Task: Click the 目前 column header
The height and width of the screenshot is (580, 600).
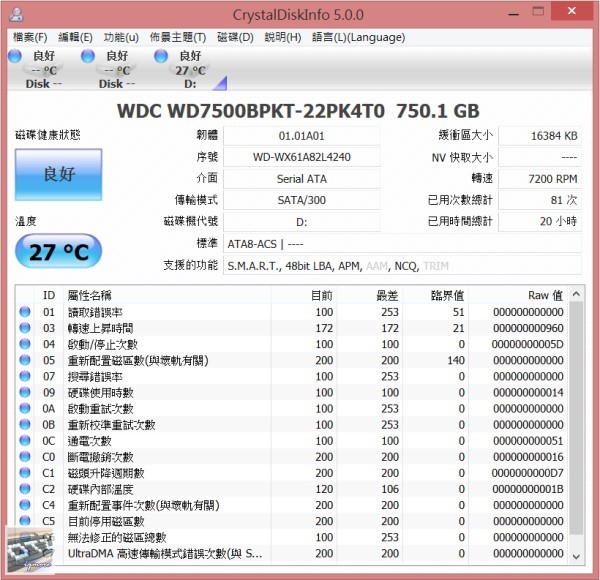Action: click(x=304, y=295)
